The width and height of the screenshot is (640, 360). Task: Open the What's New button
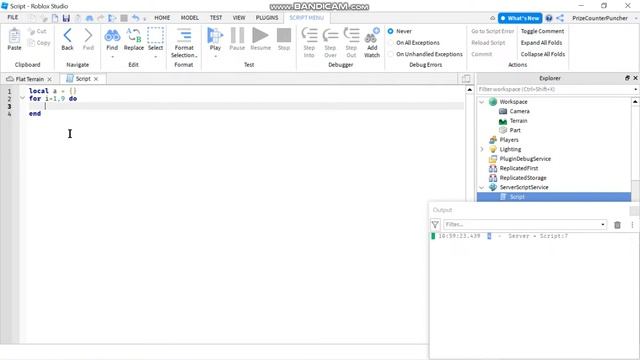coord(520,18)
